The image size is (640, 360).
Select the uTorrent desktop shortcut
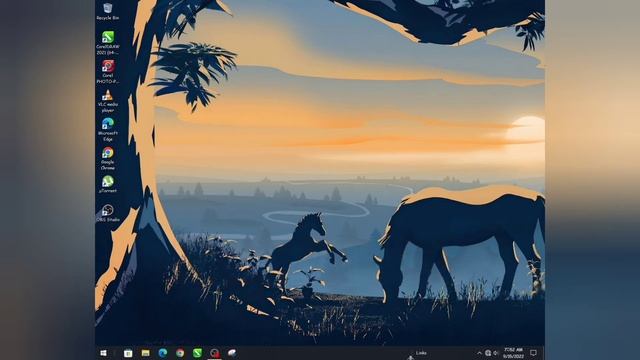(x=108, y=184)
